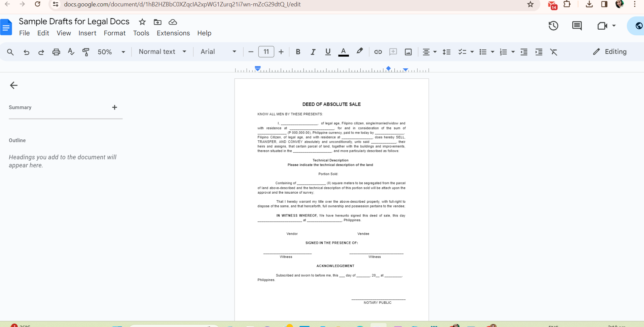
Task: Open text alignment options dropdown
Action: coord(429,52)
